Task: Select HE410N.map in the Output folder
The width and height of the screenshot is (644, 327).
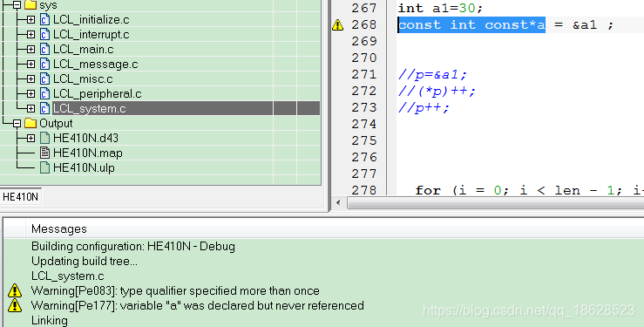Action: point(88,153)
